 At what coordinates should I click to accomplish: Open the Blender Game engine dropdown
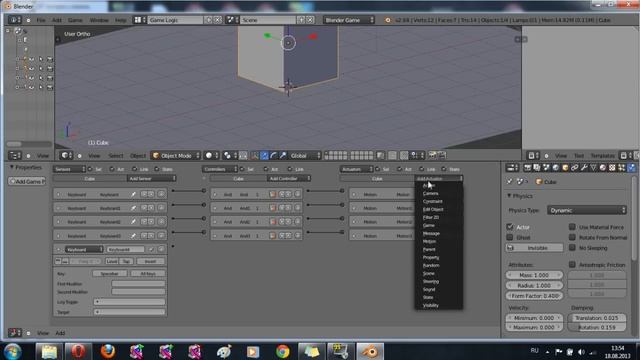[349, 20]
